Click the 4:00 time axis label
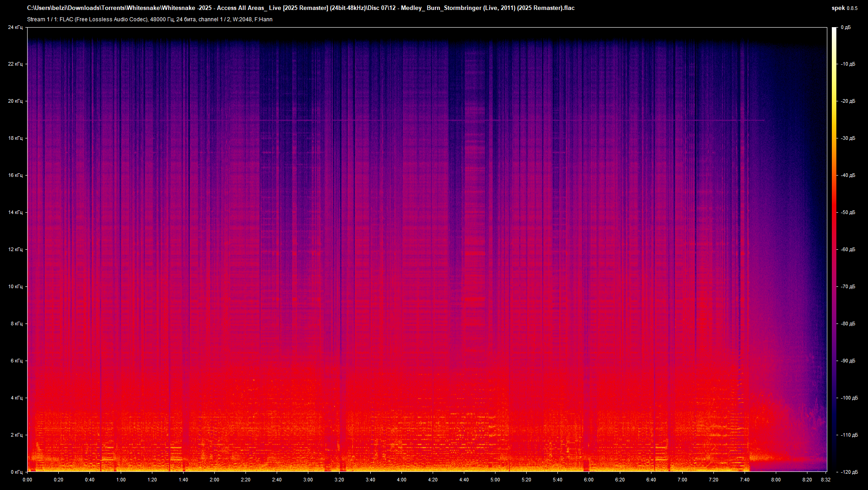Viewport: 868px width, 490px height. (401, 480)
